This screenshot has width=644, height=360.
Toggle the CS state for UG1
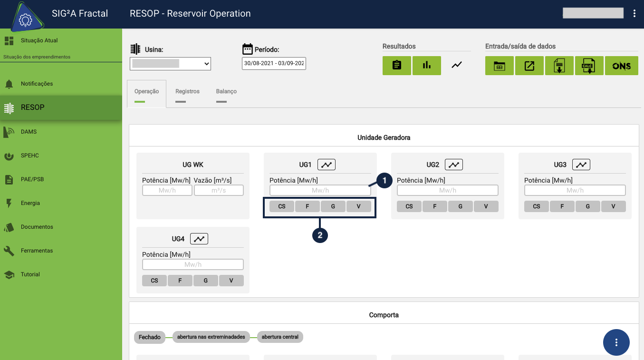point(282,206)
